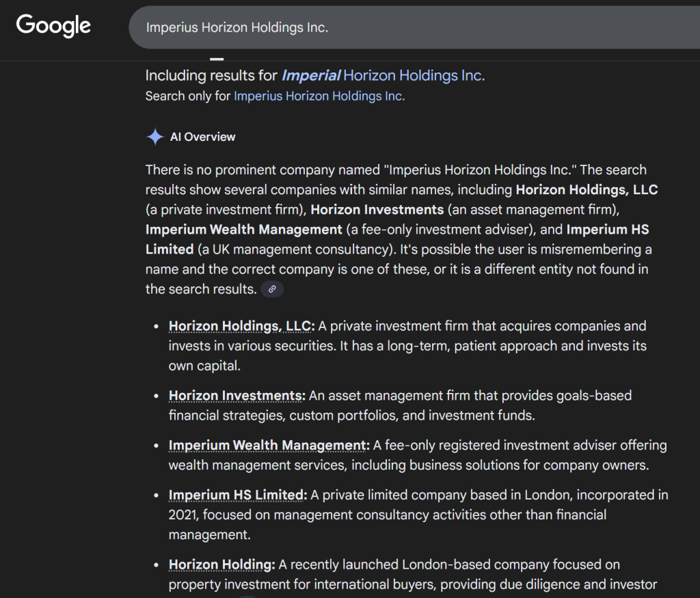Click the Google logo
The height and width of the screenshot is (598, 700).
click(x=53, y=26)
